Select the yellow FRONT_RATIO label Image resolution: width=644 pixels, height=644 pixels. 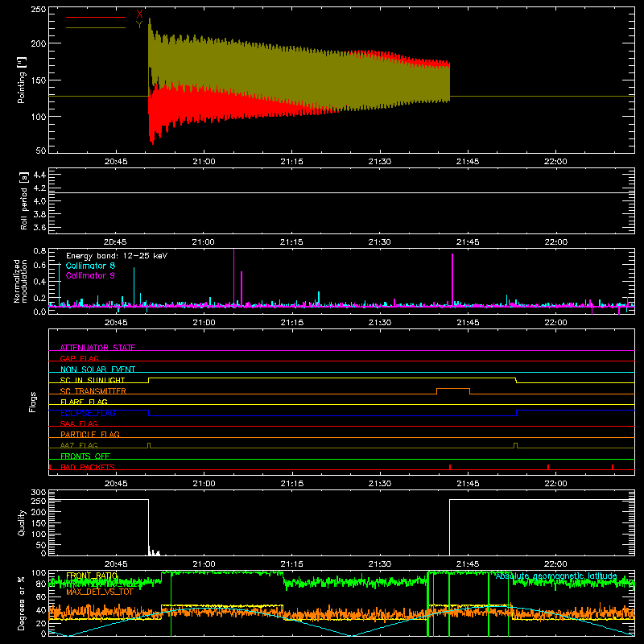(92, 576)
